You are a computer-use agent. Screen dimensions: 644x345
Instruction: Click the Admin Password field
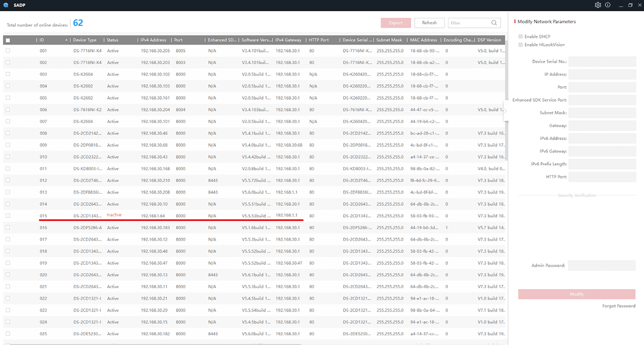point(602,265)
